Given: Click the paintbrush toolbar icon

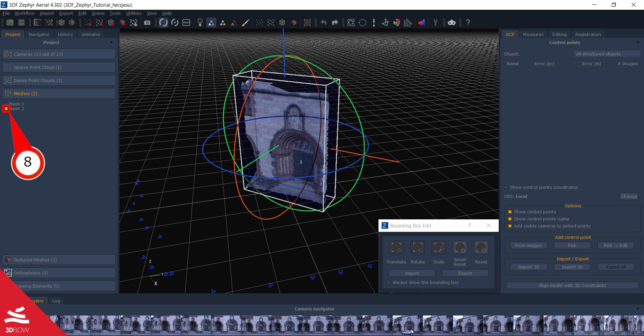Looking at the screenshot, I should [x=246, y=23].
